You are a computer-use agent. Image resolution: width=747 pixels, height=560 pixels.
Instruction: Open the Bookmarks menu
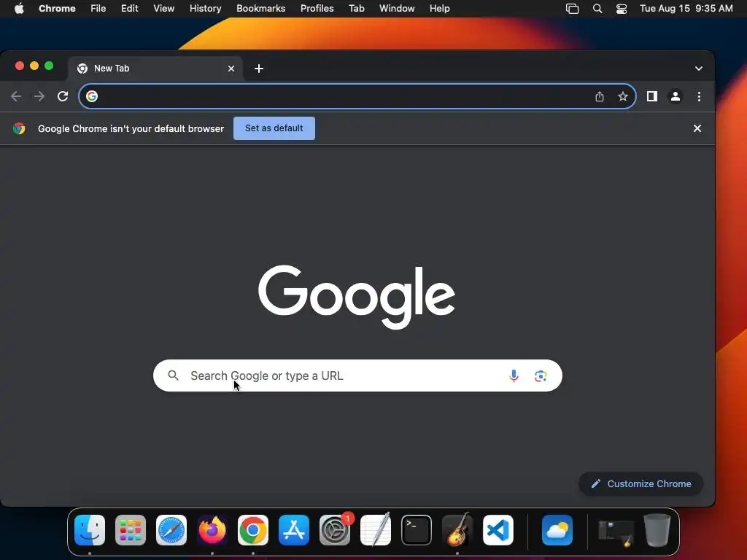pyautogui.click(x=260, y=9)
